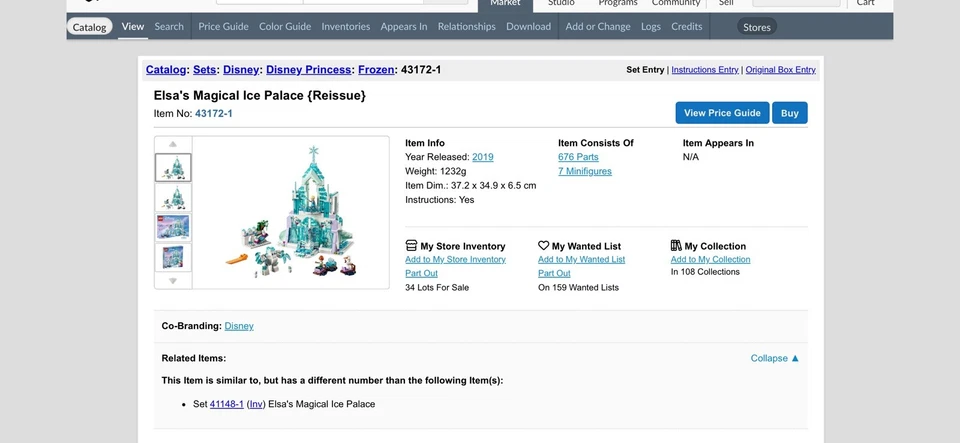Select third thumbnail showing box front

173,227
